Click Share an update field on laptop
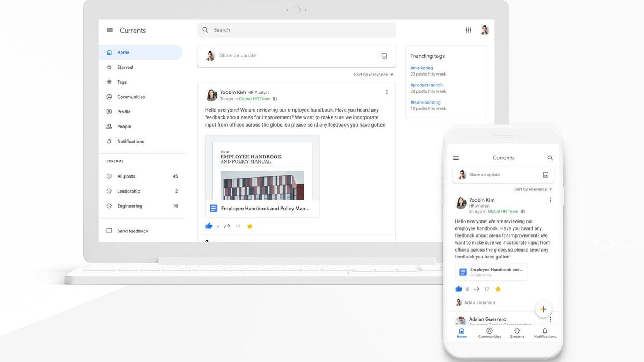644x362 pixels. (296, 56)
